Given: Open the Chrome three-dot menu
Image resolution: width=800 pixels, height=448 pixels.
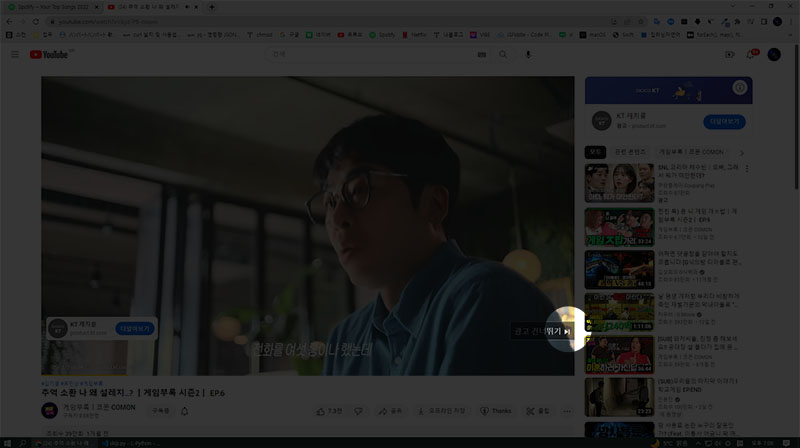Looking at the screenshot, I should 790,21.
